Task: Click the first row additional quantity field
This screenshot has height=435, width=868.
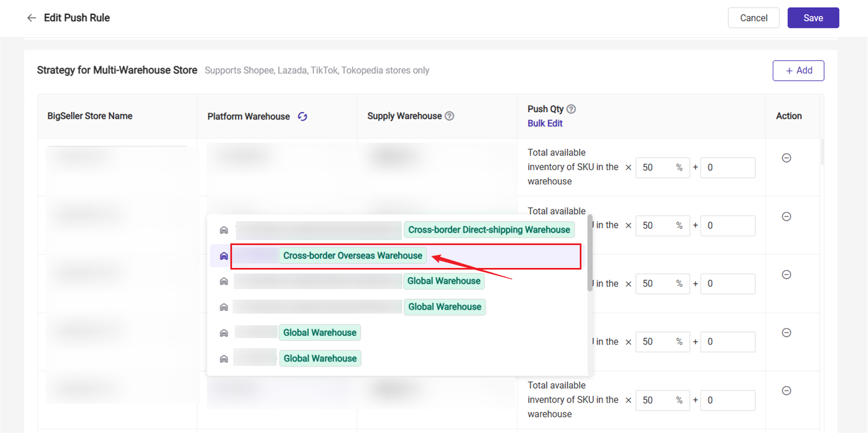Action: point(727,168)
